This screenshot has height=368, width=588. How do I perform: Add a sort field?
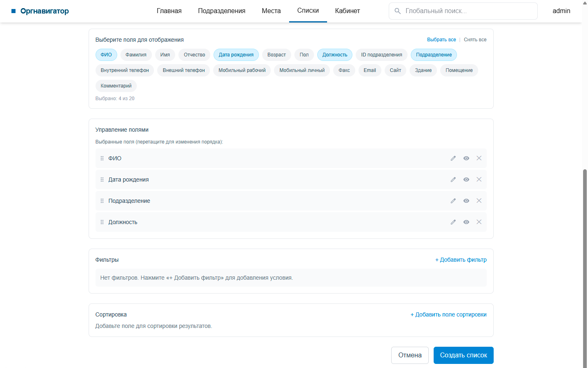[448, 314]
